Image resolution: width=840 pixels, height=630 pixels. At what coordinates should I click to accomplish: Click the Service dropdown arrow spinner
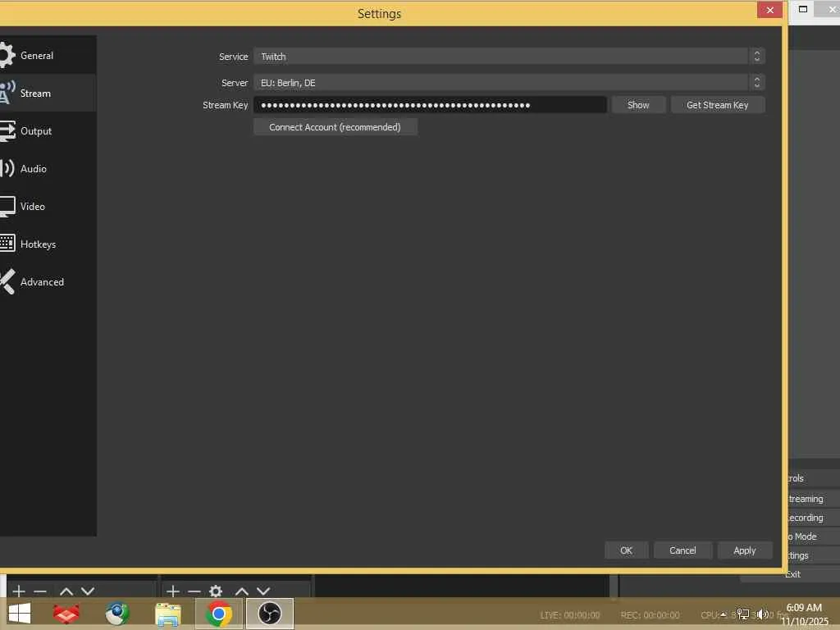[757, 57]
